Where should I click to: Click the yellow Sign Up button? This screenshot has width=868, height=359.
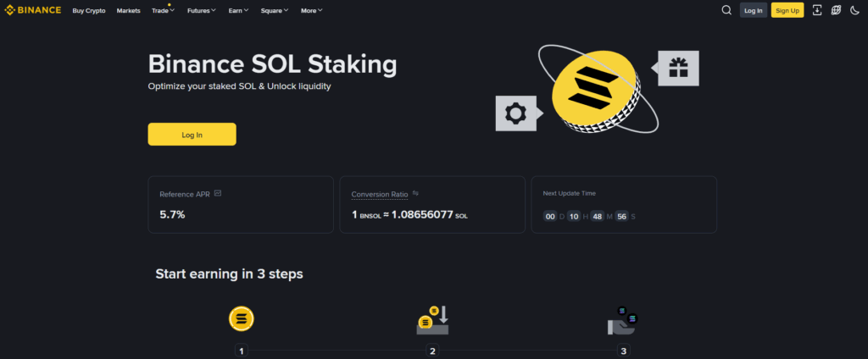point(787,10)
